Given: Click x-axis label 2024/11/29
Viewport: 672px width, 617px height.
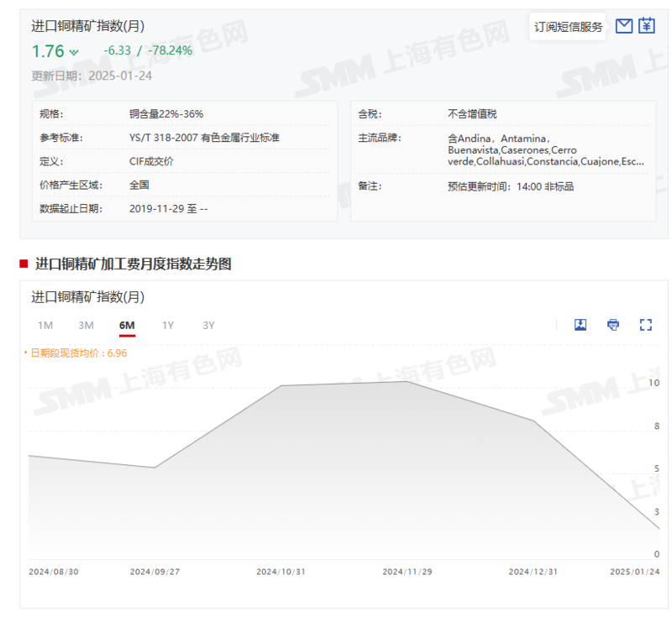Looking at the screenshot, I should pyautogui.click(x=407, y=572).
